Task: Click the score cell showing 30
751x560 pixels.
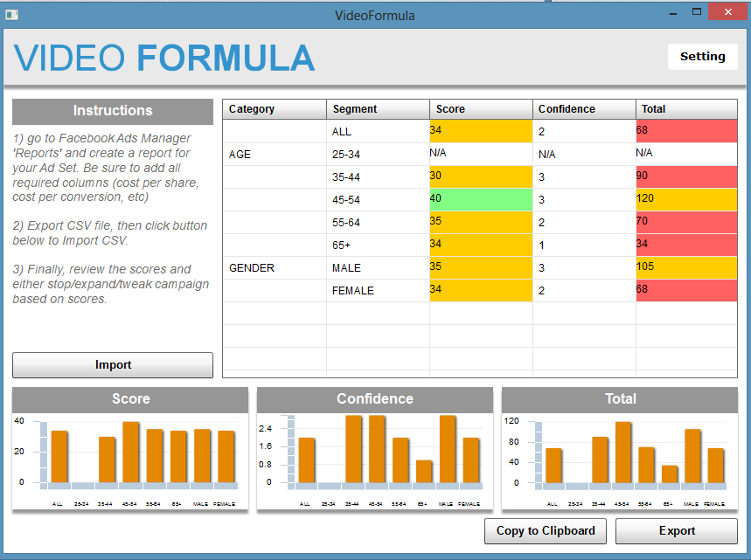Action: 481,177
